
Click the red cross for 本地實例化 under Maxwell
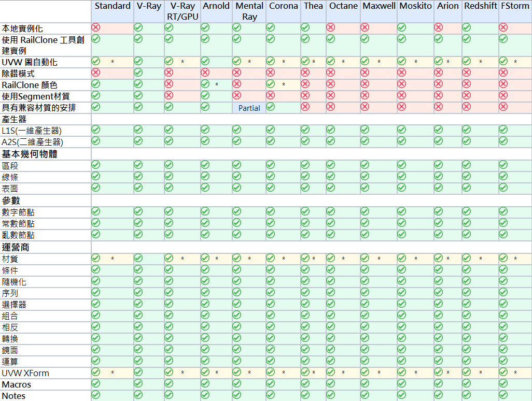(x=365, y=27)
